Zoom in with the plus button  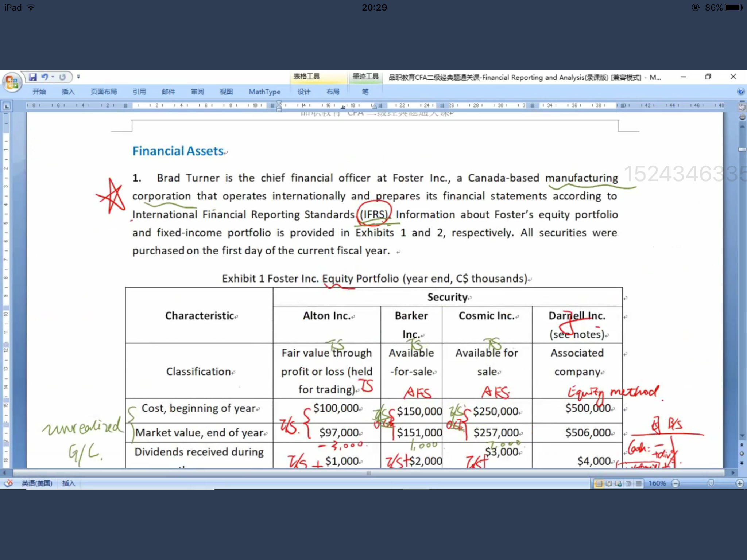point(740,483)
